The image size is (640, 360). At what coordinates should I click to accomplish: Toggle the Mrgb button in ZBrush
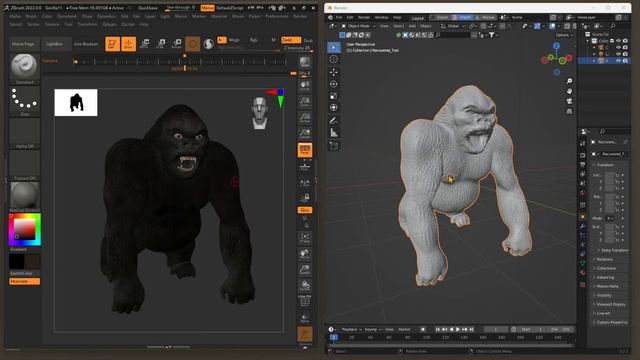234,40
